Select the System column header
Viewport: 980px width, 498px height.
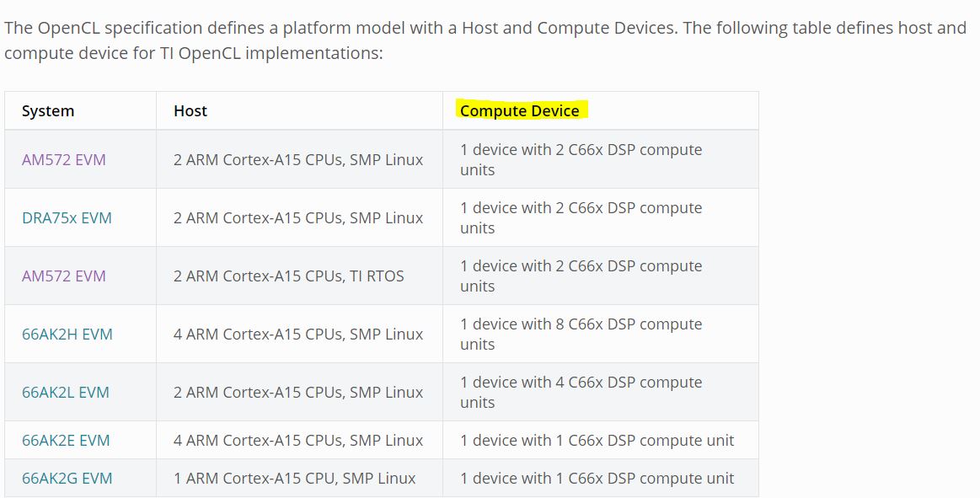[x=48, y=110]
